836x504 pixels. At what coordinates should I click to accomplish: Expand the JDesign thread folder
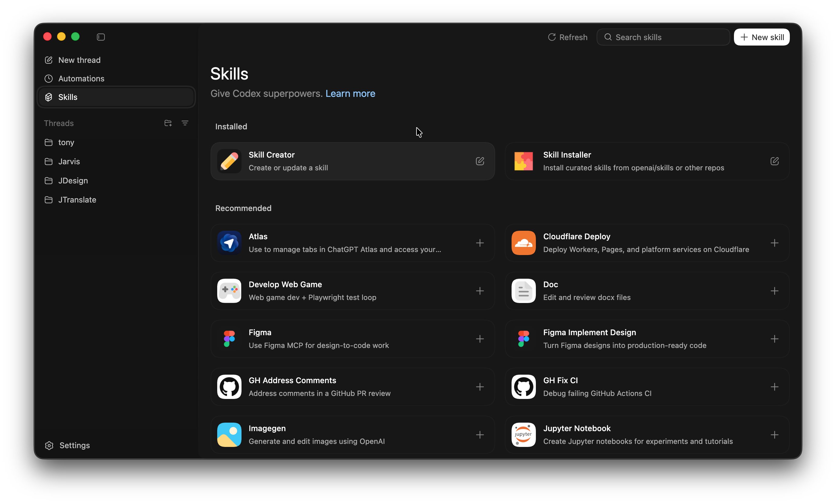coord(73,181)
